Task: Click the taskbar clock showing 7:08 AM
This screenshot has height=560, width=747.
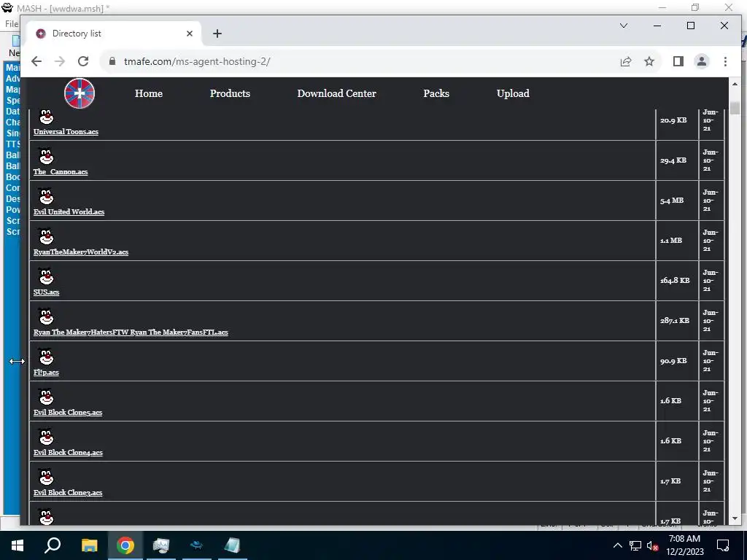Action: (684, 545)
